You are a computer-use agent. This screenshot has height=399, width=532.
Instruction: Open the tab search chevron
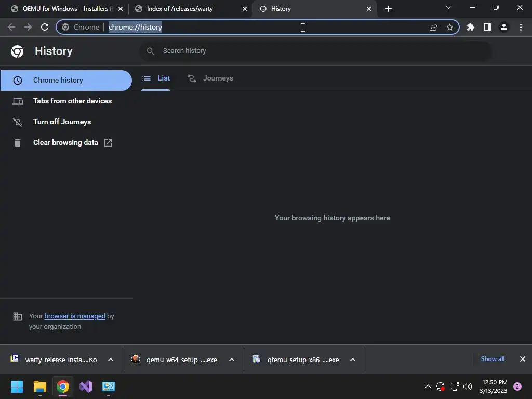[x=448, y=7]
